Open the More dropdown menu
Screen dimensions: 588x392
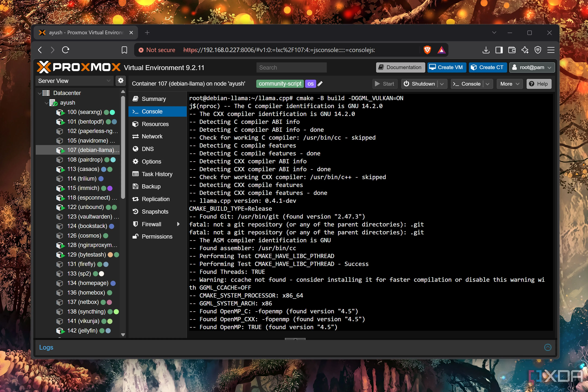coord(510,84)
